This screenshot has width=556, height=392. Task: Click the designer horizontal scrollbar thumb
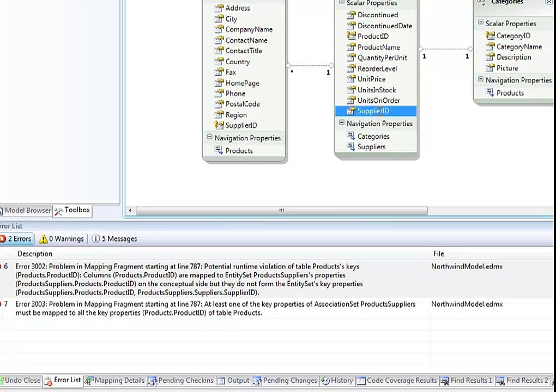click(x=282, y=210)
